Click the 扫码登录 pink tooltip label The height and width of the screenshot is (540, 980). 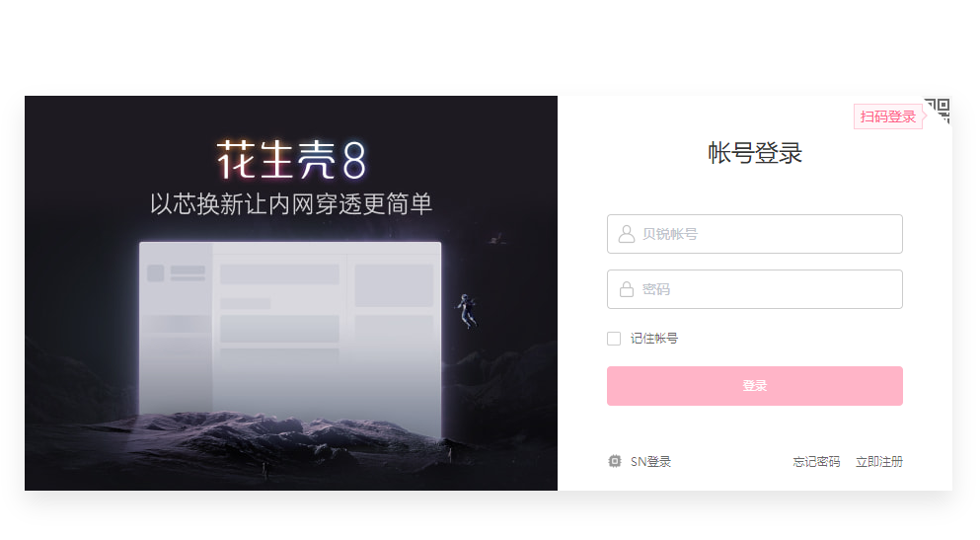(x=887, y=116)
